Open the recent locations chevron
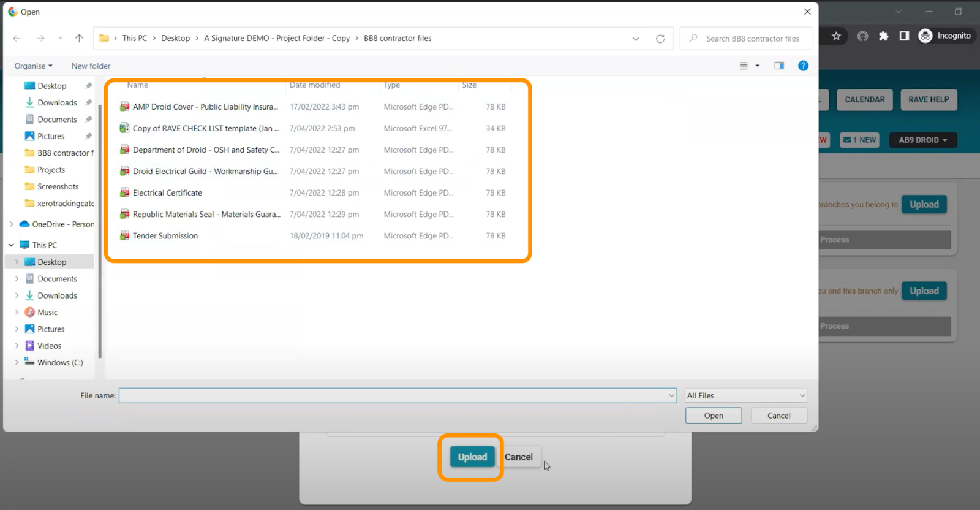 click(60, 38)
